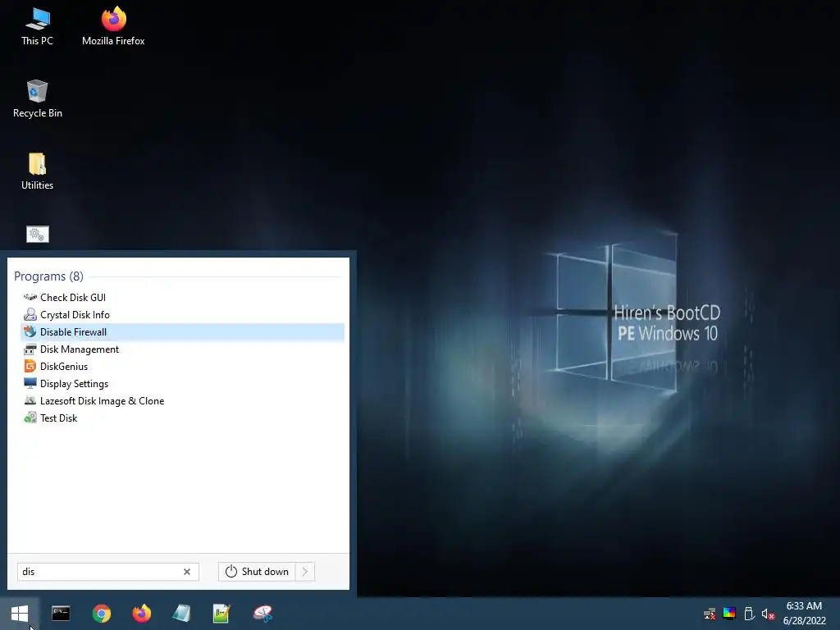
Task: Select 'Check Disk GUI' result
Action: click(182, 297)
